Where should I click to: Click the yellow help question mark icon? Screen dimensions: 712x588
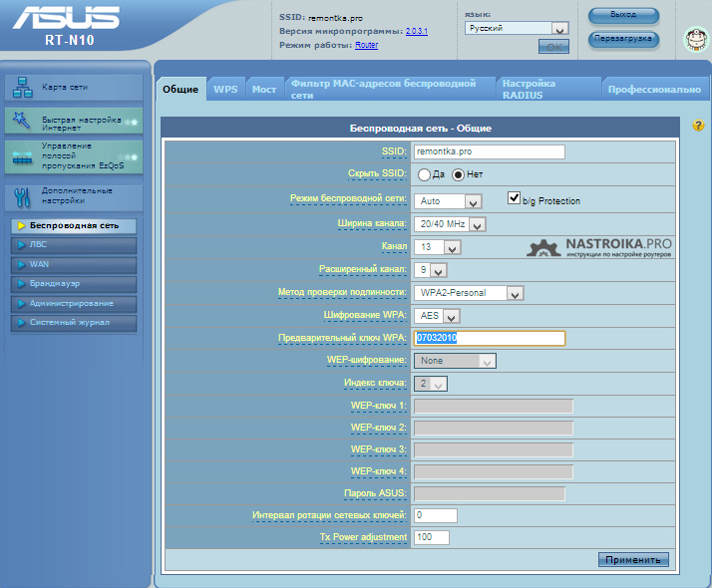[698, 126]
